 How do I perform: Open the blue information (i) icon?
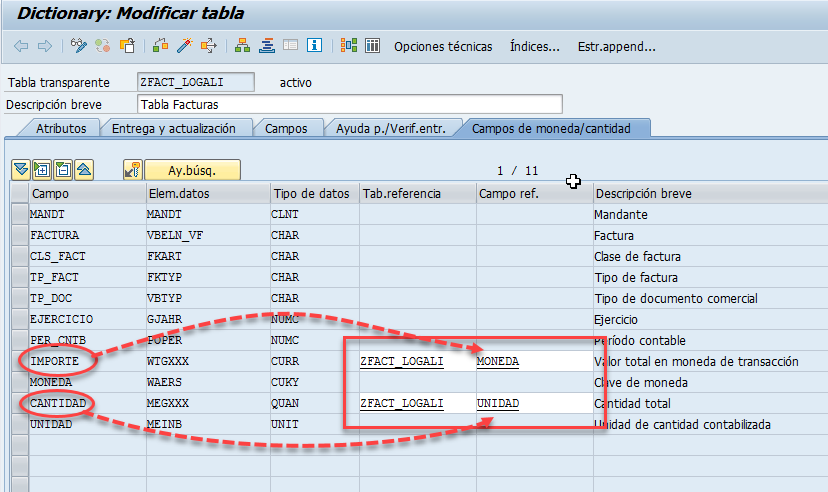click(314, 45)
